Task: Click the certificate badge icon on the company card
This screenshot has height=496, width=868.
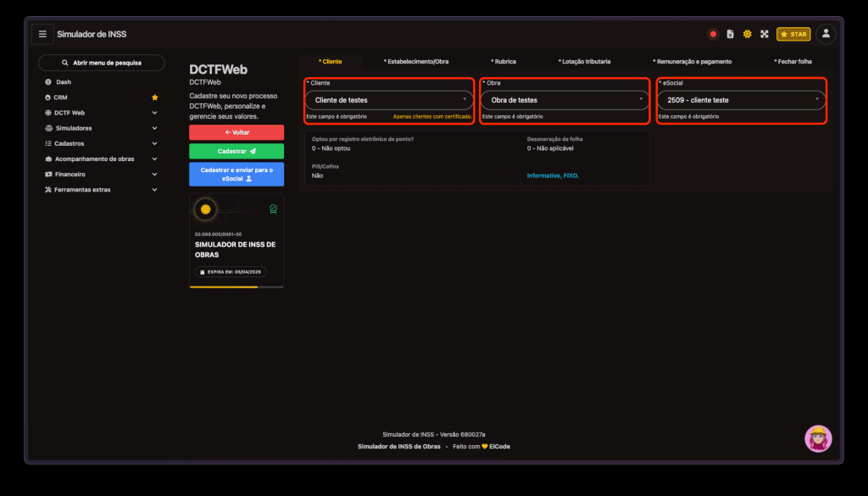Action: [274, 209]
